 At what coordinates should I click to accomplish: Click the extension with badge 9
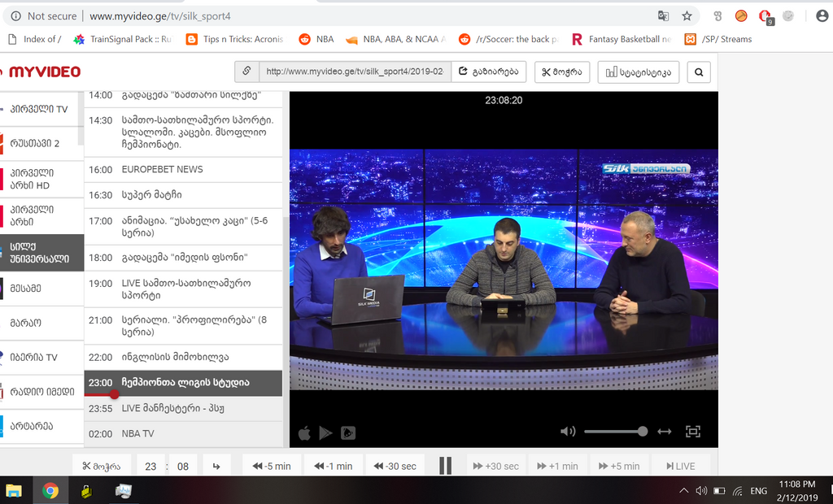[x=766, y=18]
